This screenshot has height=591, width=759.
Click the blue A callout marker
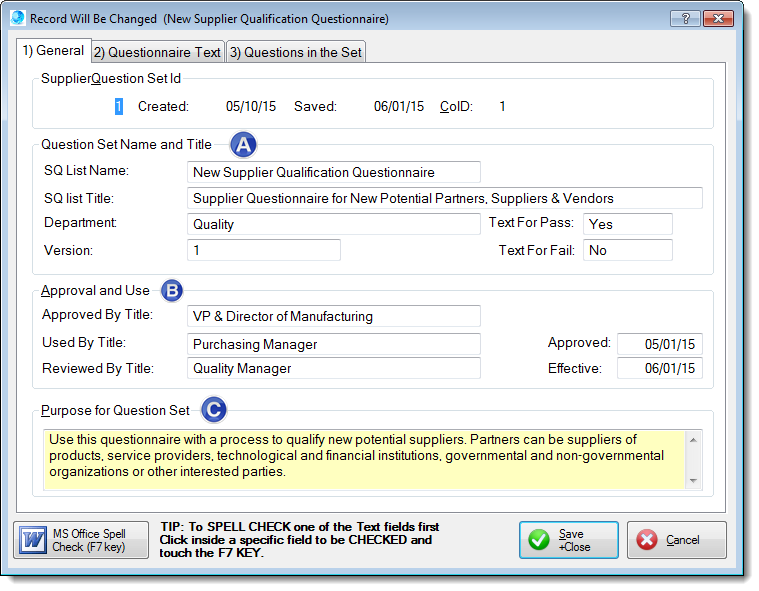[x=243, y=145]
